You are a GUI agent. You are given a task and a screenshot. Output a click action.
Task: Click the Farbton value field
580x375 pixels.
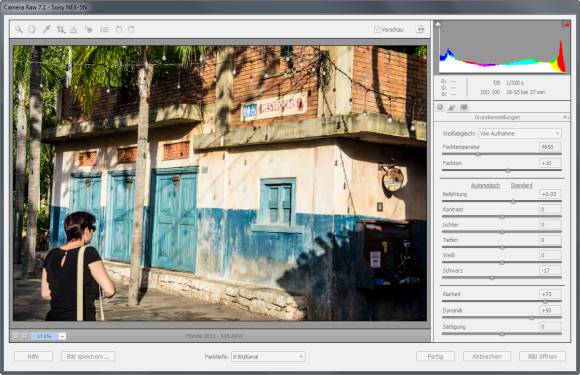tap(550, 163)
